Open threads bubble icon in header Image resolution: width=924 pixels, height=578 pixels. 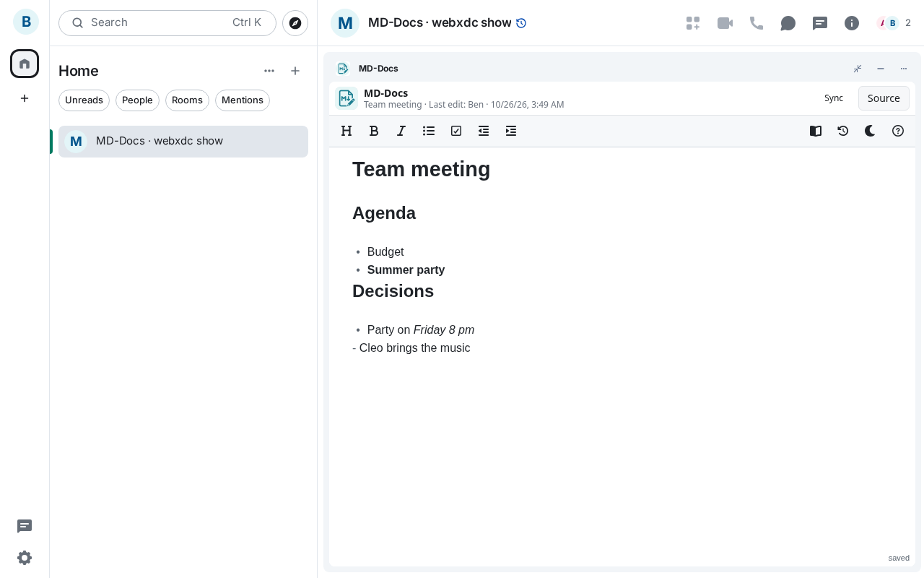[x=788, y=23]
